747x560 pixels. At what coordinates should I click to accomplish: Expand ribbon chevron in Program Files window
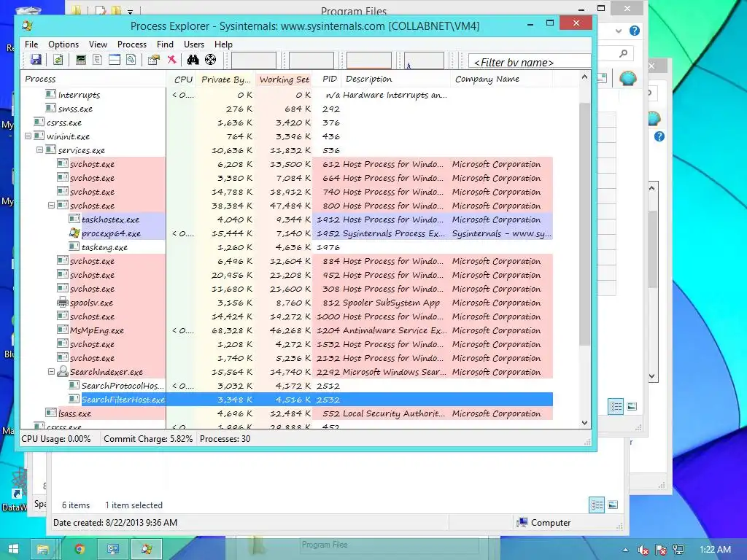point(619,31)
